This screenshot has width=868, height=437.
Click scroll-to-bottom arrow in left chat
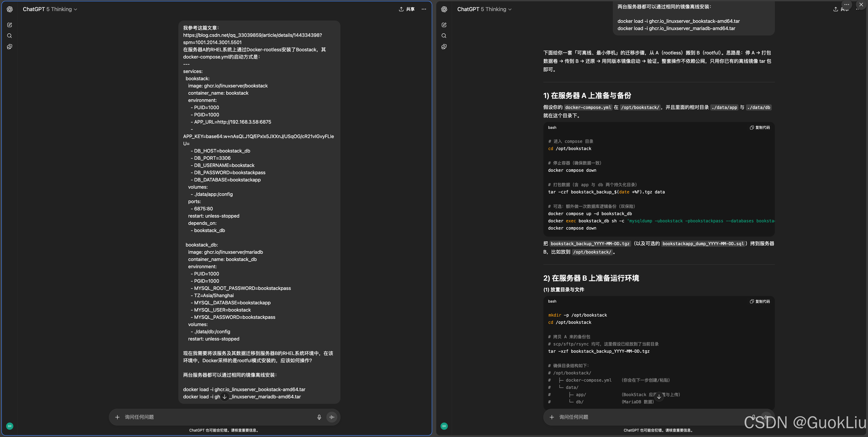(x=225, y=397)
